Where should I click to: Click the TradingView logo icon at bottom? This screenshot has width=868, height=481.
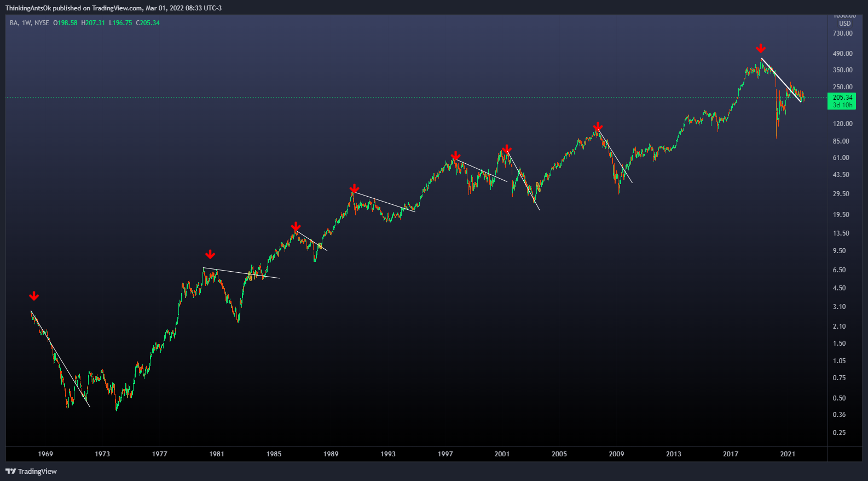pyautogui.click(x=10, y=471)
